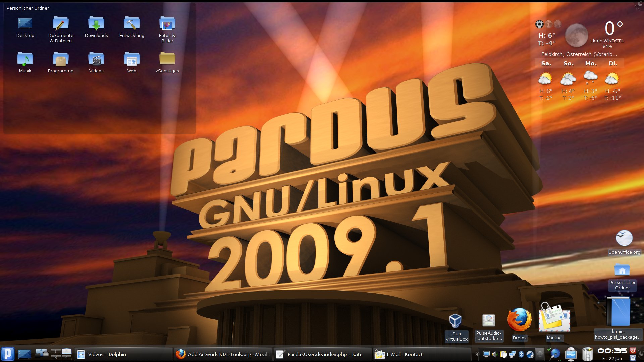The width and height of the screenshot is (644, 362).
Task: Click the 0° current temperature
Action: 614,28
